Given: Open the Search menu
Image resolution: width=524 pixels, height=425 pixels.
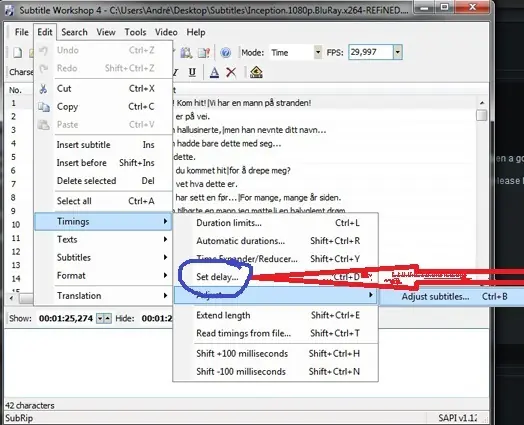Looking at the screenshot, I should tap(74, 32).
